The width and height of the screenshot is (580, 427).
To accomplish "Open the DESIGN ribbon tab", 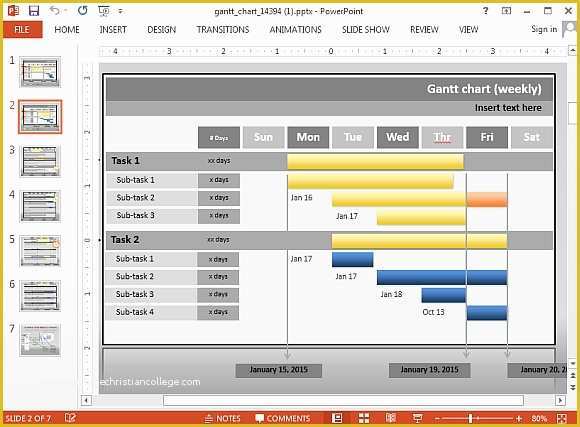I will 162,30.
